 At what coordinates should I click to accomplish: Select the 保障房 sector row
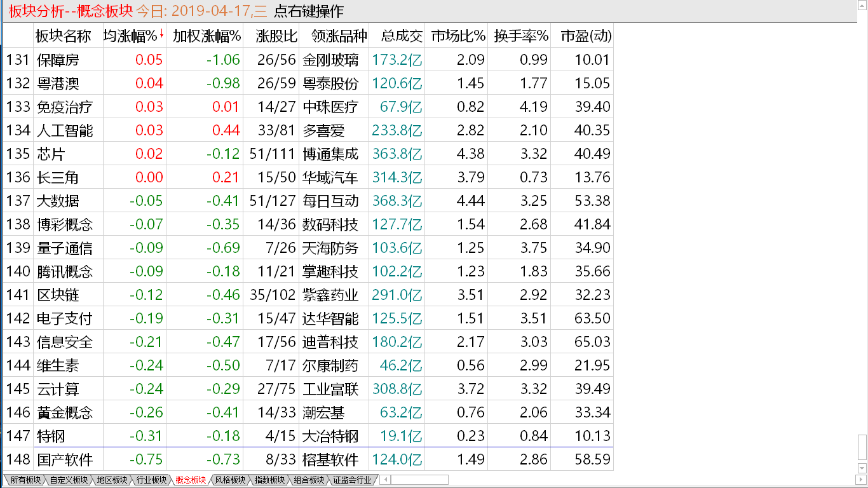[x=309, y=60]
